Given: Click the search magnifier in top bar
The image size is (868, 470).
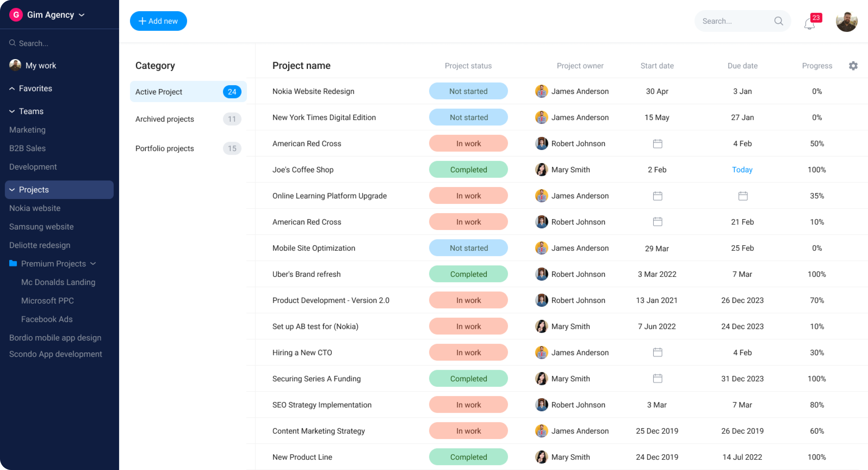Looking at the screenshot, I should 778,21.
